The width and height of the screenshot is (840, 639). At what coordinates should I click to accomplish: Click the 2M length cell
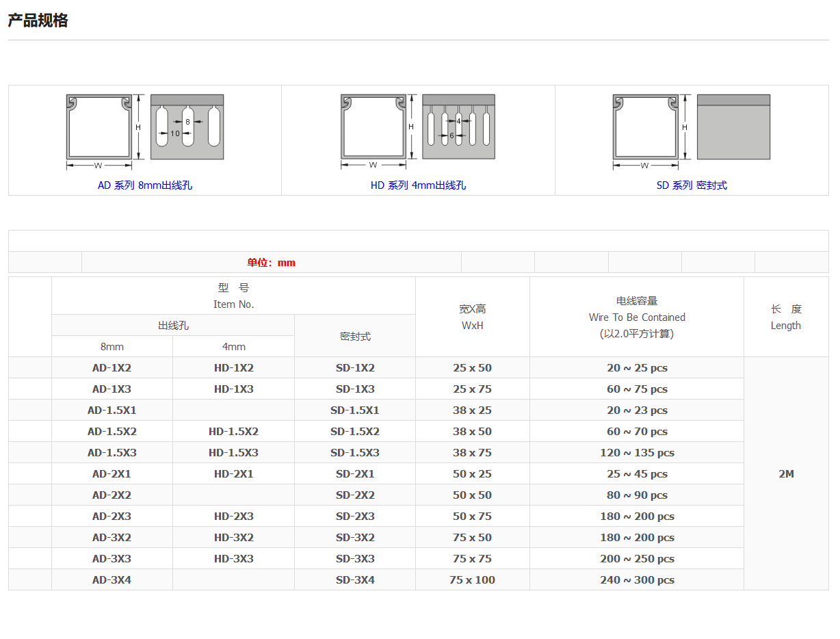tap(786, 474)
